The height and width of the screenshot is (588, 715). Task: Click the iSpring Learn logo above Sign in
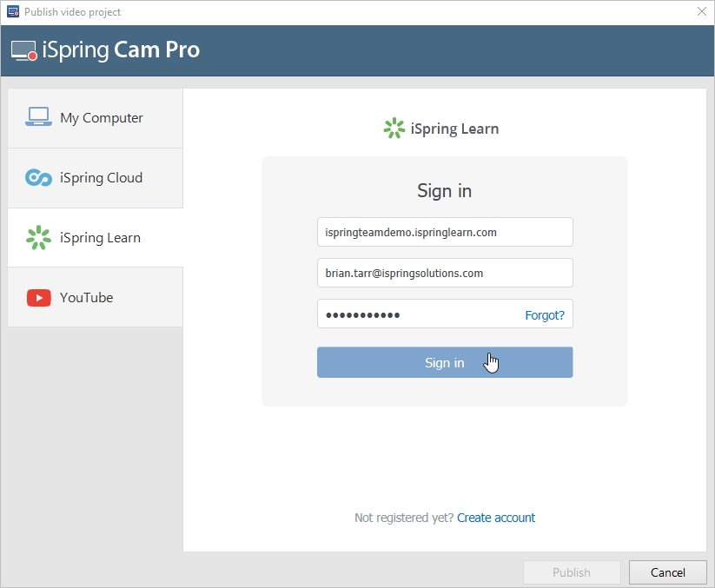394,129
